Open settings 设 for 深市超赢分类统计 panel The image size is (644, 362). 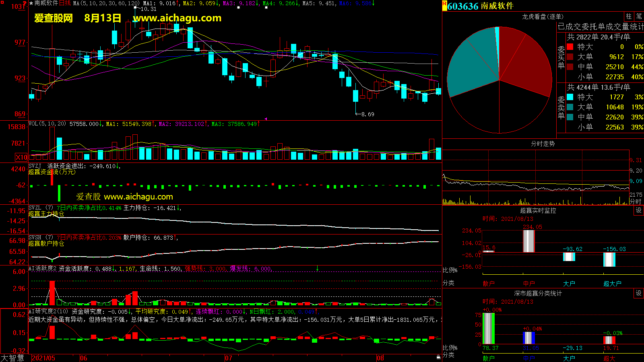[x=639, y=293]
